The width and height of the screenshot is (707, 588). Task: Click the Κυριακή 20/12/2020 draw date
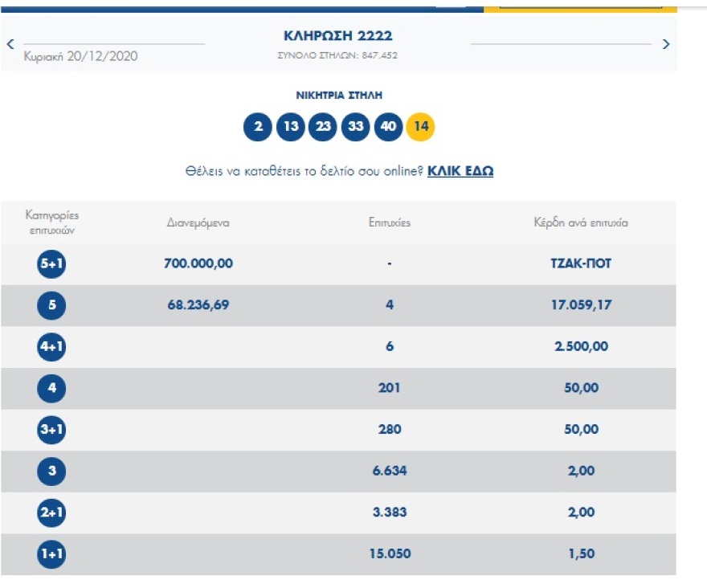tap(81, 56)
